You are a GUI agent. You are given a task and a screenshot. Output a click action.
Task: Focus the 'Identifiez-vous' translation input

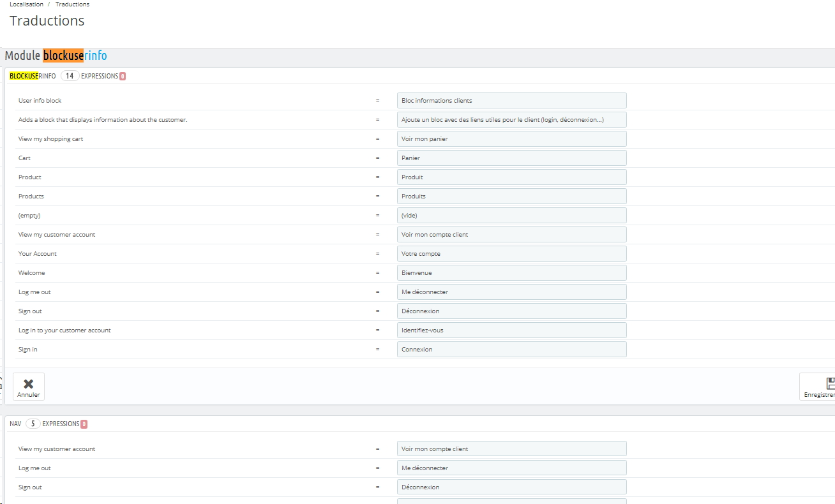pos(511,330)
